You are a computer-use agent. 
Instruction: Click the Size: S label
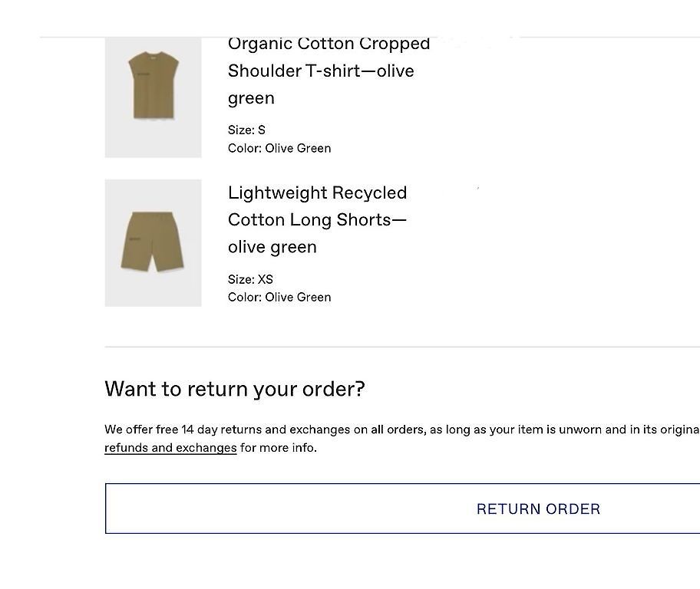(246, 130)
